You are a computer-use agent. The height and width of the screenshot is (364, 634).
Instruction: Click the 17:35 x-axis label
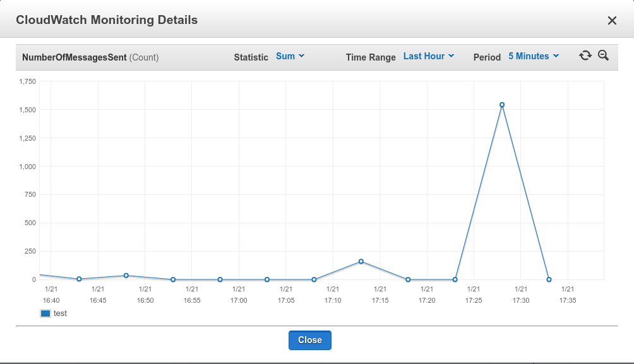pyautogui.click(x=568, y=300)
